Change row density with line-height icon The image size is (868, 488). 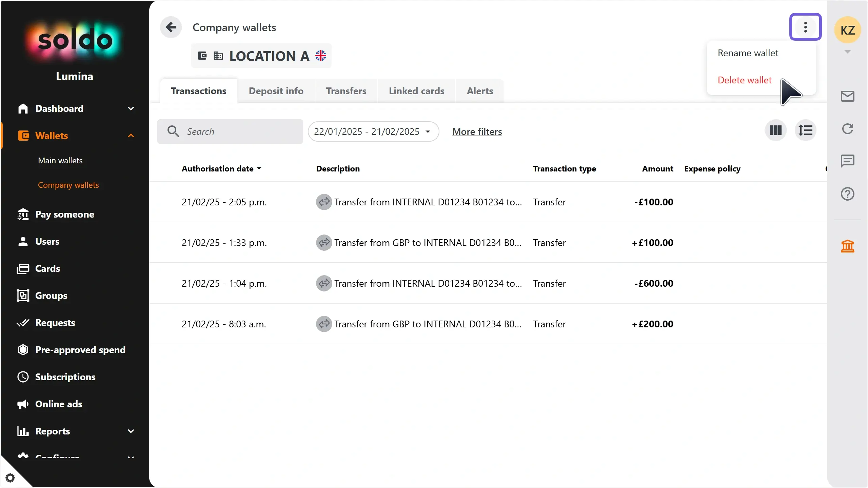point(805,130)
